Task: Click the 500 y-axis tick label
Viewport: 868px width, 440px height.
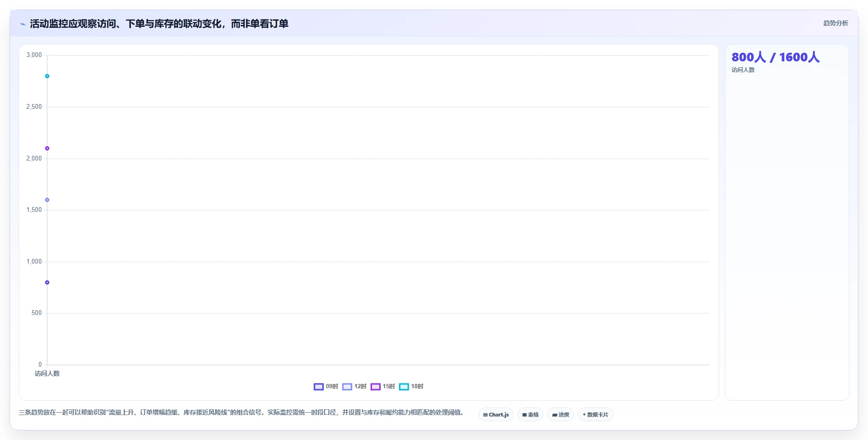Action: (x=36, y=313)
